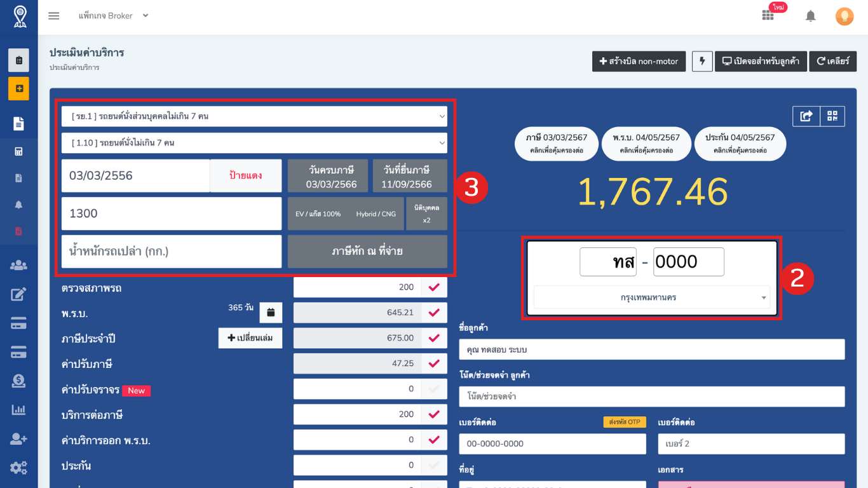
Task: Click the small grey document icon below calculator
Action: pos(18,178)
